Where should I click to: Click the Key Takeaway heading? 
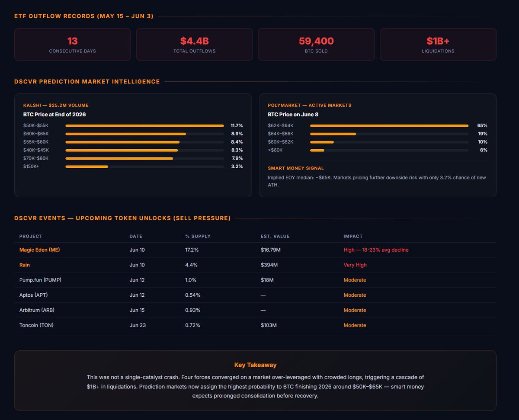255,365
